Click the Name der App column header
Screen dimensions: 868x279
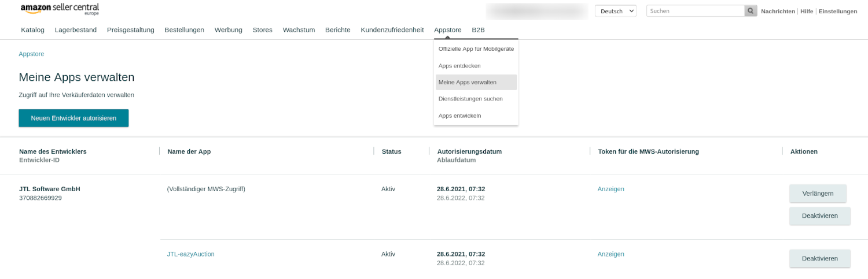pos(189,151)
